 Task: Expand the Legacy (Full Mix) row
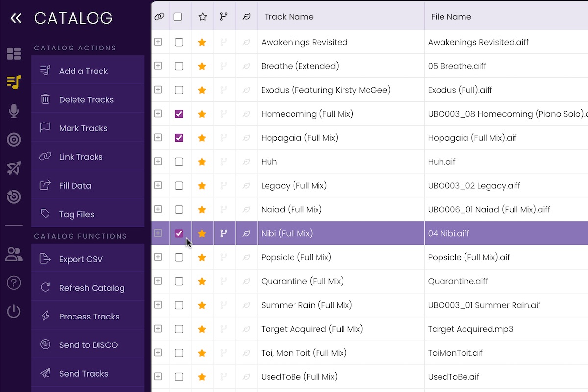[x=158, y=186]
